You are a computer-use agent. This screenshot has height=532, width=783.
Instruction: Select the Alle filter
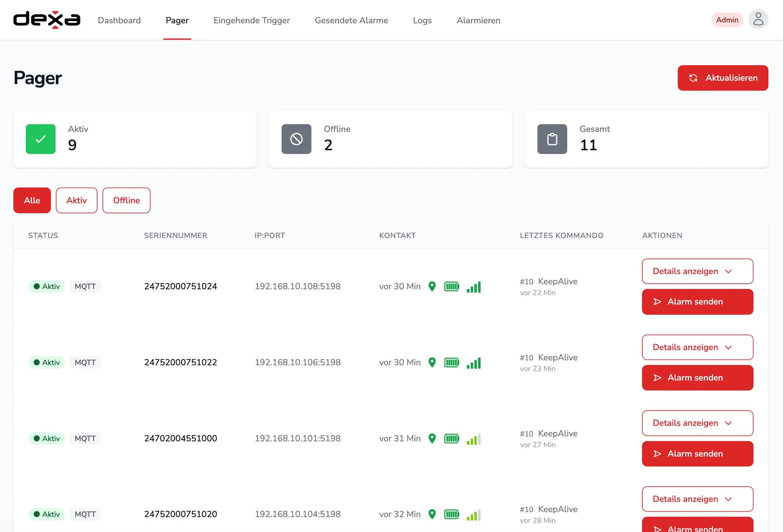pos(32,200)
